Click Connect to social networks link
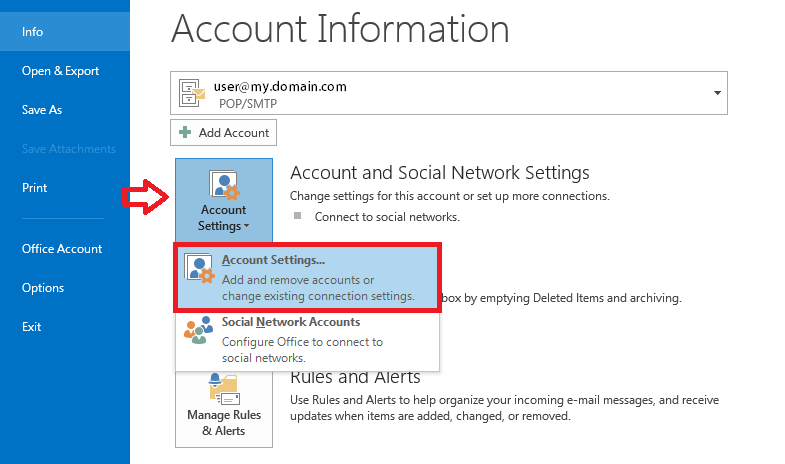Screen dimensions: 785x464 387,217
